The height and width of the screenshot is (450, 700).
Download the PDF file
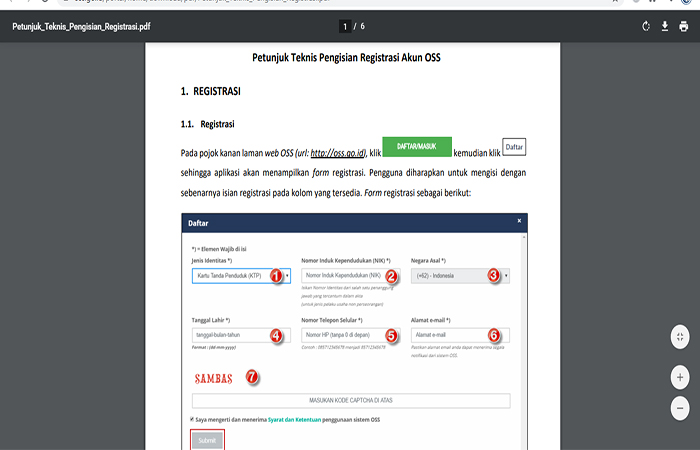(x=665, y=26)
